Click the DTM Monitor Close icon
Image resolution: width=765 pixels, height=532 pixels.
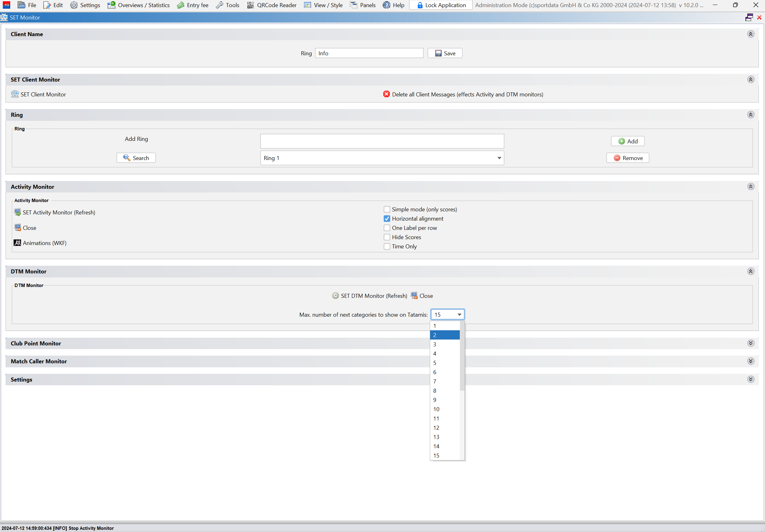[414, 296]
